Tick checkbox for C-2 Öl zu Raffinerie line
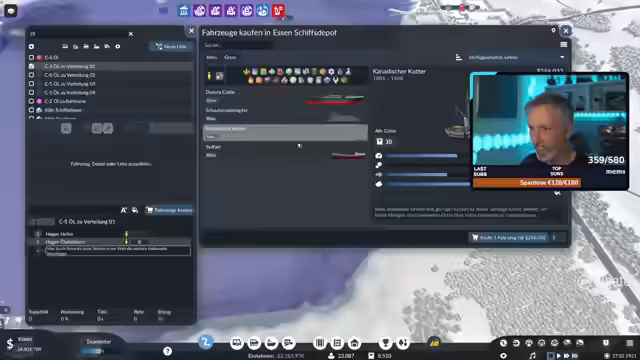 tap(31, 101)
